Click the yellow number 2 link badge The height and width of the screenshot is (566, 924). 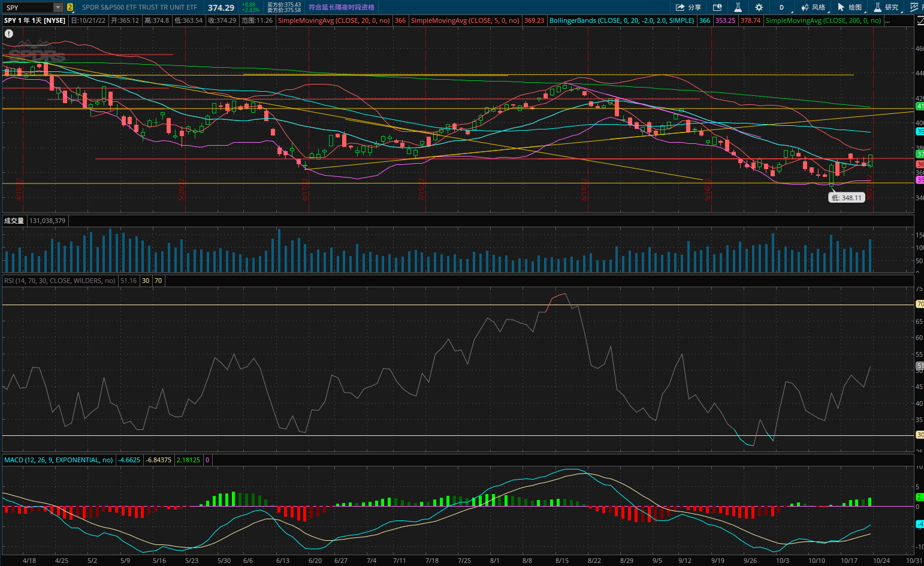click(70, 7)
